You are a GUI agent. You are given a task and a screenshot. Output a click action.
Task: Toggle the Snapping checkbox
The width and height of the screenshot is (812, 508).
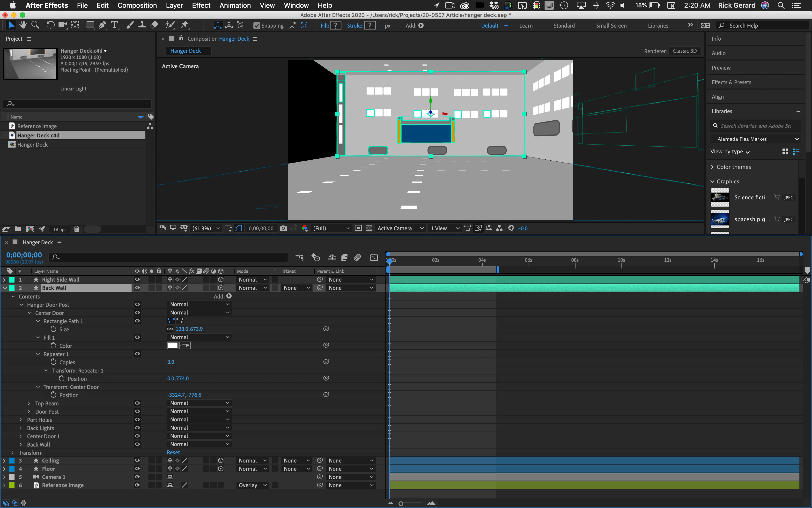point(257,26)
